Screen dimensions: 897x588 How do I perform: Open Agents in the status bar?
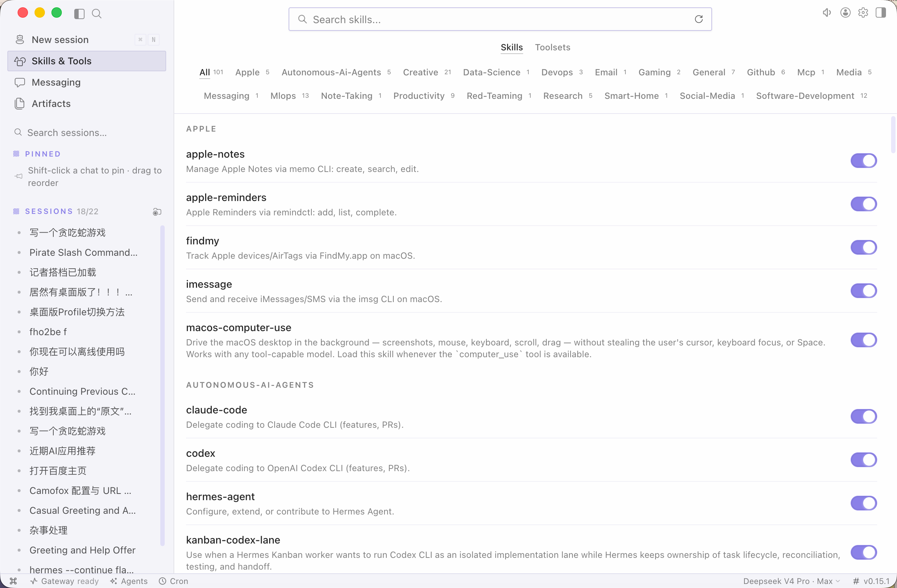click(x=129, y=581)
